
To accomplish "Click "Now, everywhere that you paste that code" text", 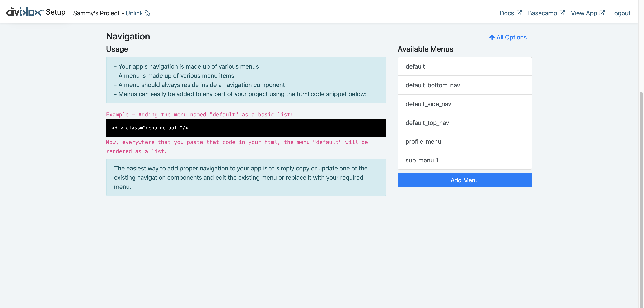I will tap(237, 147).
